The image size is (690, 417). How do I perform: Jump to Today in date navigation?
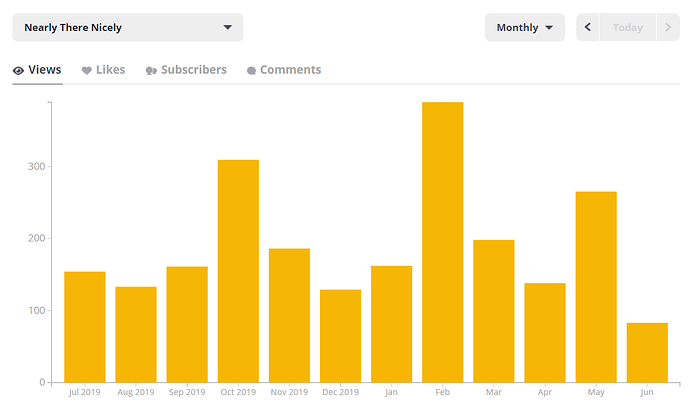pyautogui.click(x=628, y=28)
